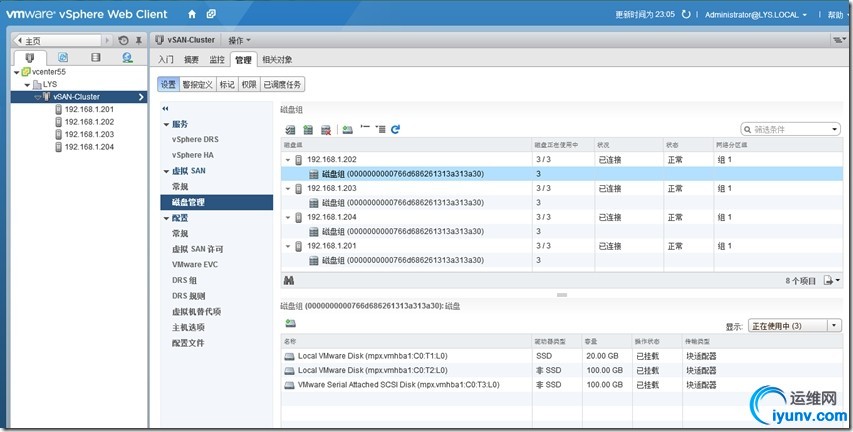
Task: Open vSphere DRS settings
Action: tap(195, 140)
